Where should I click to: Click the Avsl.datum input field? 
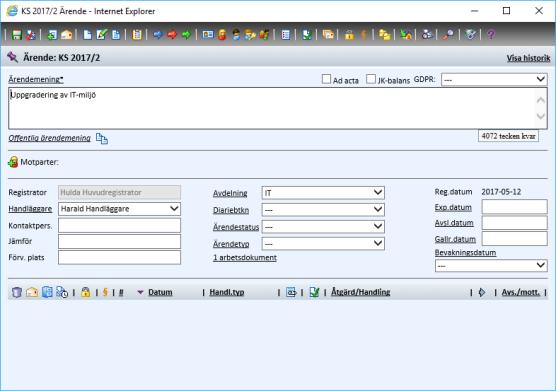pyautogui.click(x=515, y=223)
